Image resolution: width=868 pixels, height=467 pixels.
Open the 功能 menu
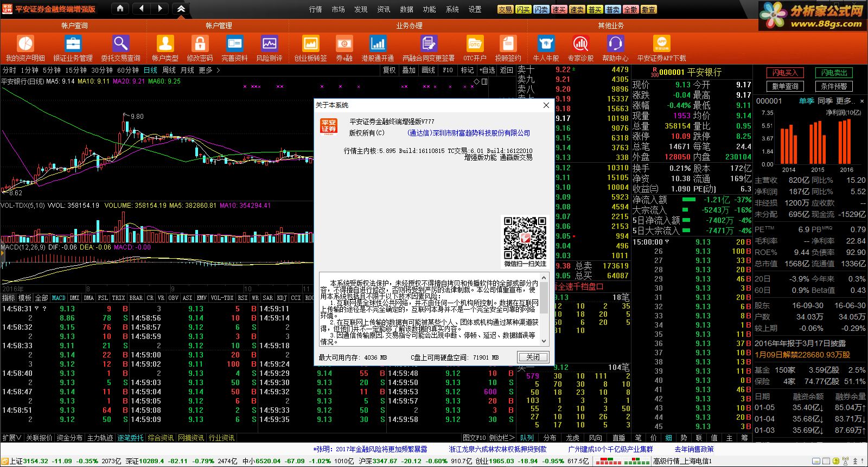(x=429, y=9)
